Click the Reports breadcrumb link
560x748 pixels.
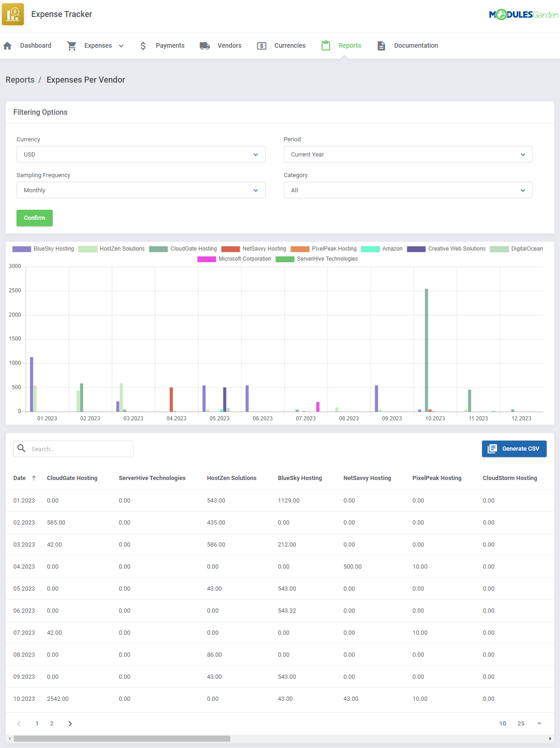(x=20, y=80)
